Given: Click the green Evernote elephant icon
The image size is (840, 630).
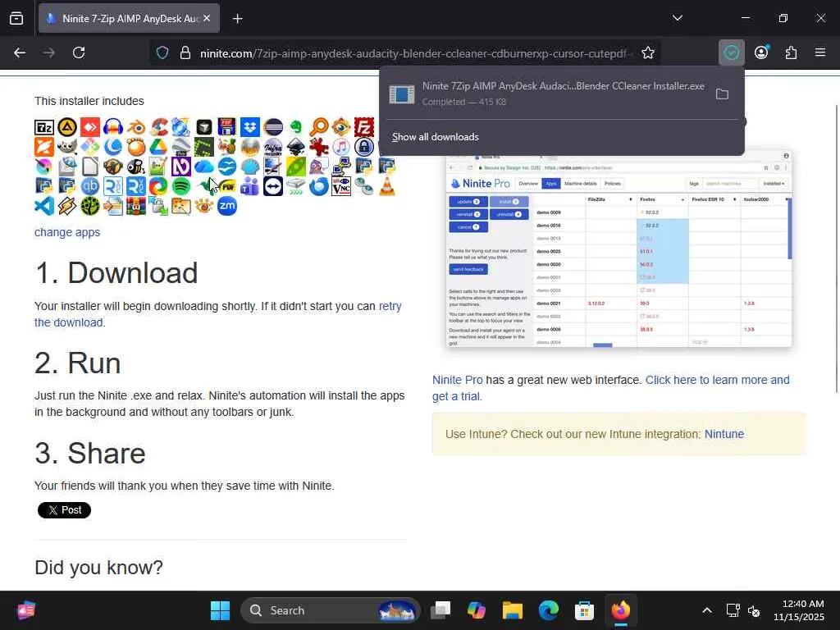Looking at the screenshot, I should (x=296, y=127).
